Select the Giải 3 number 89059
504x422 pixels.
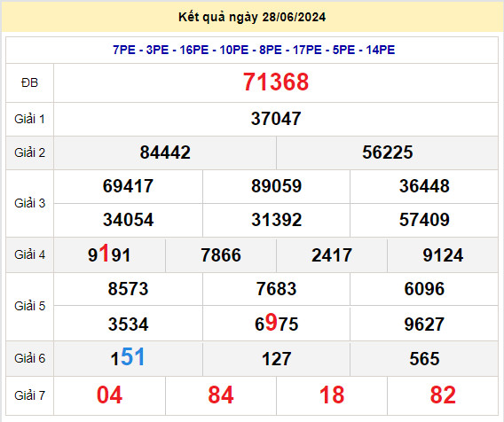point(276,186)
